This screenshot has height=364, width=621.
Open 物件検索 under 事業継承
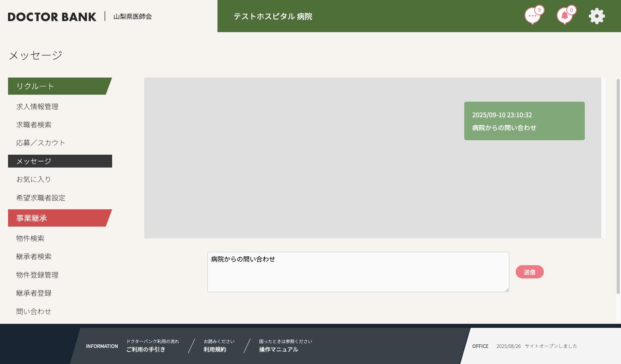pyautogui.click(x=30, y=238)
